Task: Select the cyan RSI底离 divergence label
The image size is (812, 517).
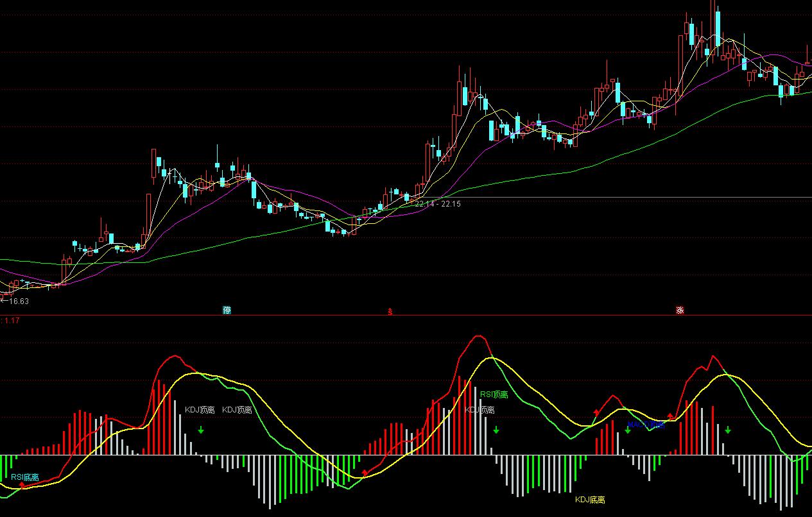Action: coord(24,477)
